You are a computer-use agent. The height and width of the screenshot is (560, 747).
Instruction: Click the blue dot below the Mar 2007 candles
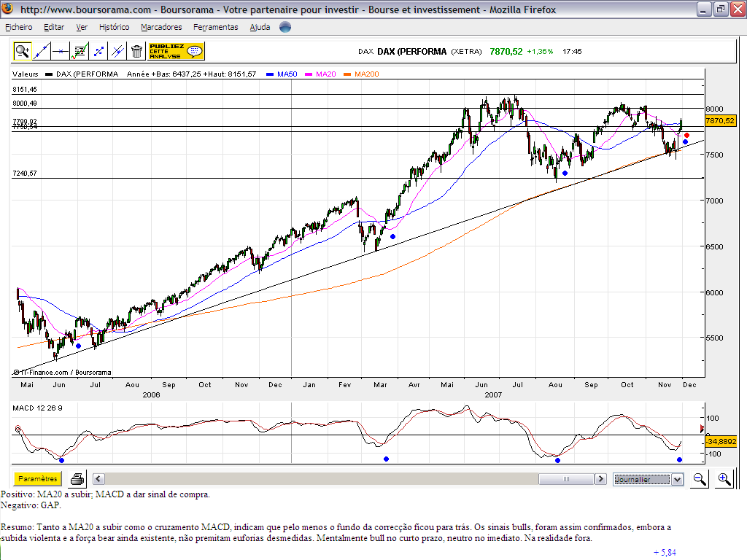393,237
